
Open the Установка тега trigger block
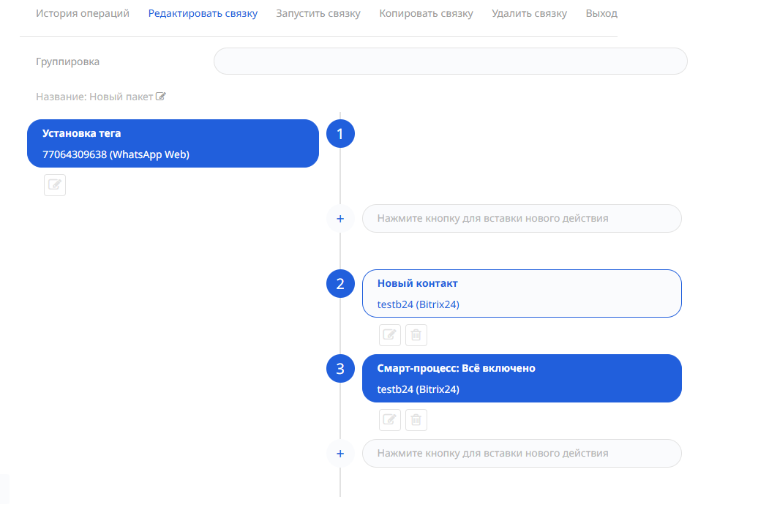tap(173, 143)
